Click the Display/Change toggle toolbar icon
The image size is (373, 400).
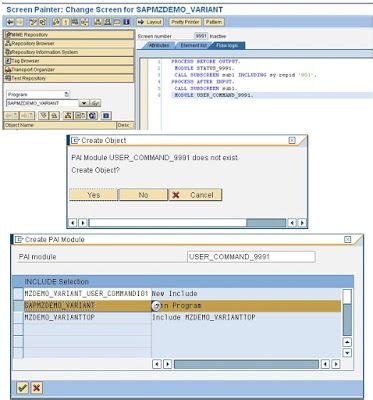coord(33,22)
